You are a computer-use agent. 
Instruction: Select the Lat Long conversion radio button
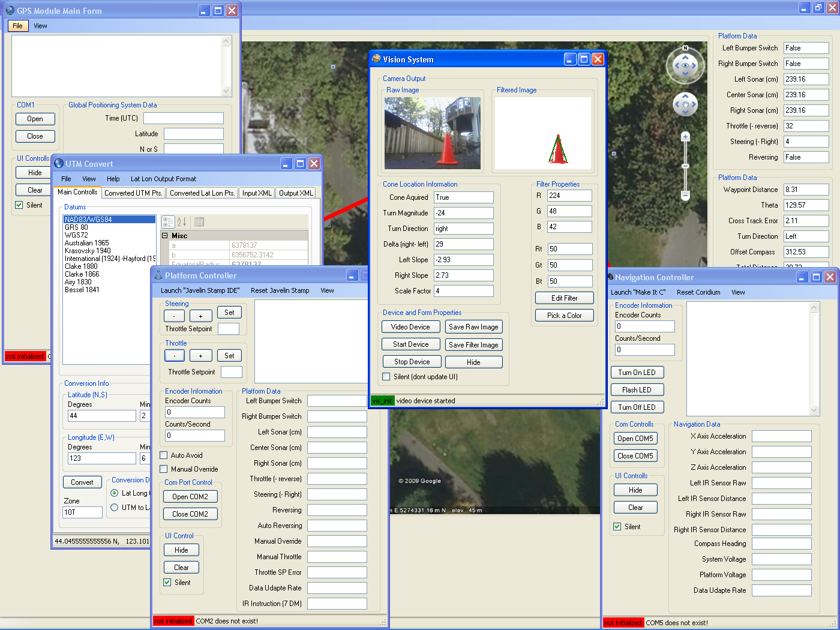(115, 493)
